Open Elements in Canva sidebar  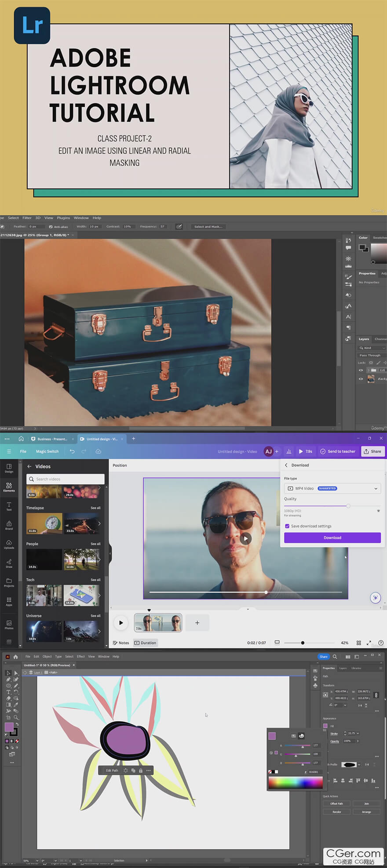pos(9,487)
